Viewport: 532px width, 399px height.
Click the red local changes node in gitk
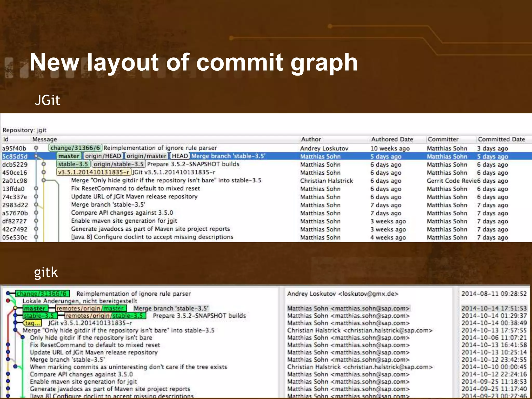point(8,301)
